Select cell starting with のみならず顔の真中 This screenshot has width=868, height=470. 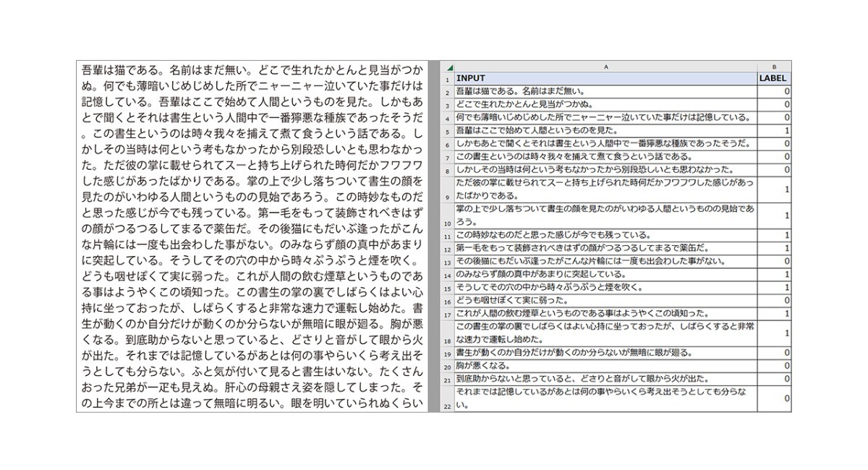[605, 275]
